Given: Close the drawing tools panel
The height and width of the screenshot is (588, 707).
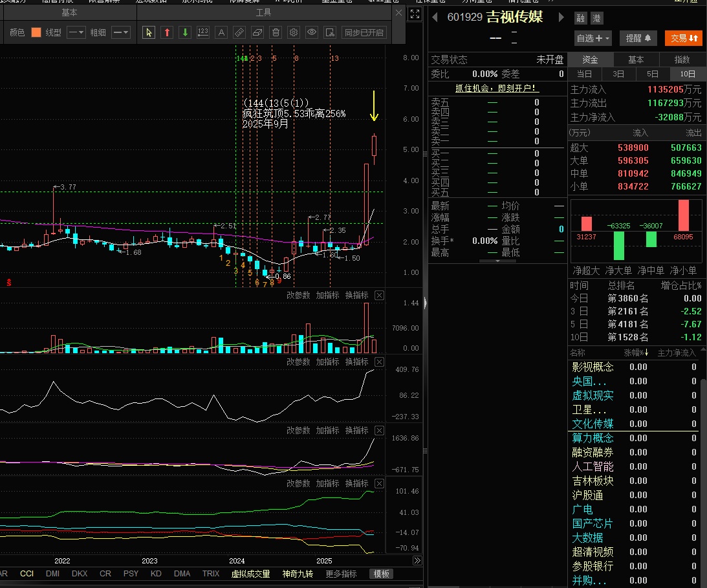Looking at the screenshot, I should (398, 13).
